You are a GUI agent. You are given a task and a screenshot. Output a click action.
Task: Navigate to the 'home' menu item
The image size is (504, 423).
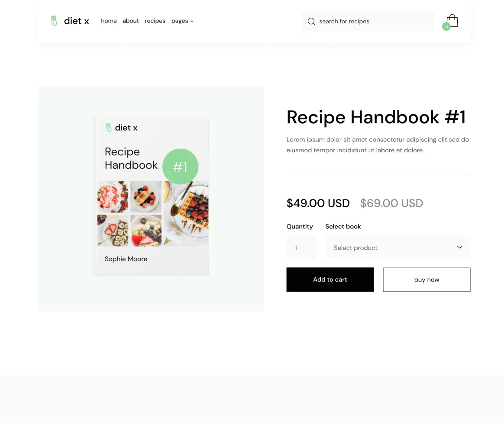(109, 21)
